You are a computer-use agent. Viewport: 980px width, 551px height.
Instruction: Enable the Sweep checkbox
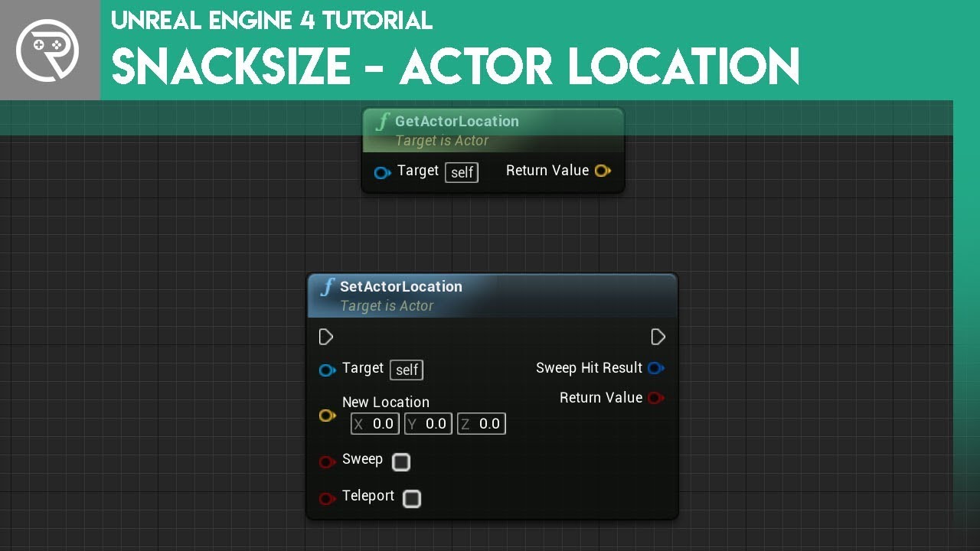[401, 462]
